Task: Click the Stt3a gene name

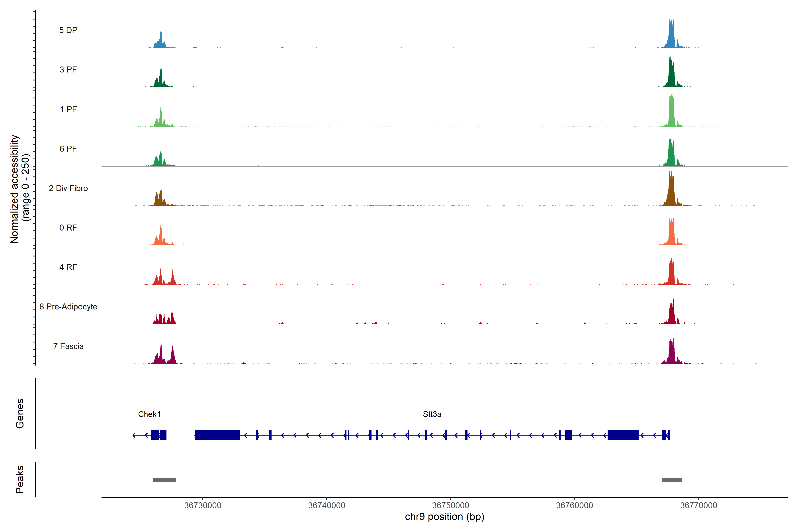Action: tap(432, 414)
